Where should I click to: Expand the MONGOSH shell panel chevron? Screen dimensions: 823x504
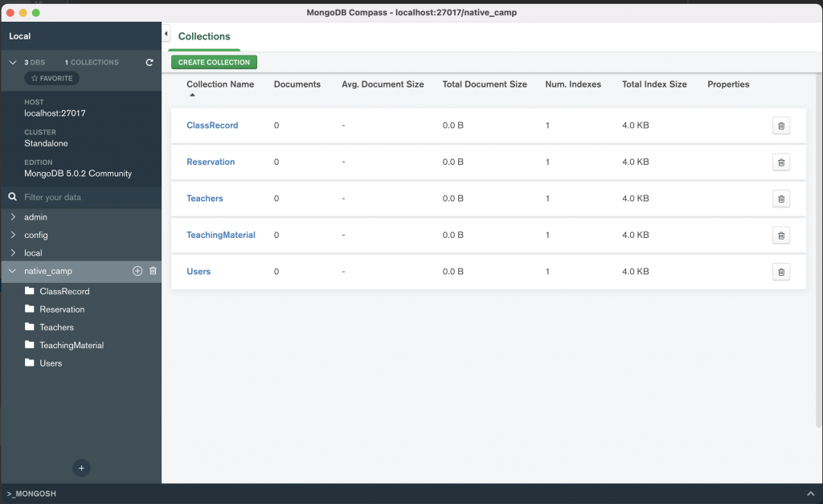pos(810,494)
